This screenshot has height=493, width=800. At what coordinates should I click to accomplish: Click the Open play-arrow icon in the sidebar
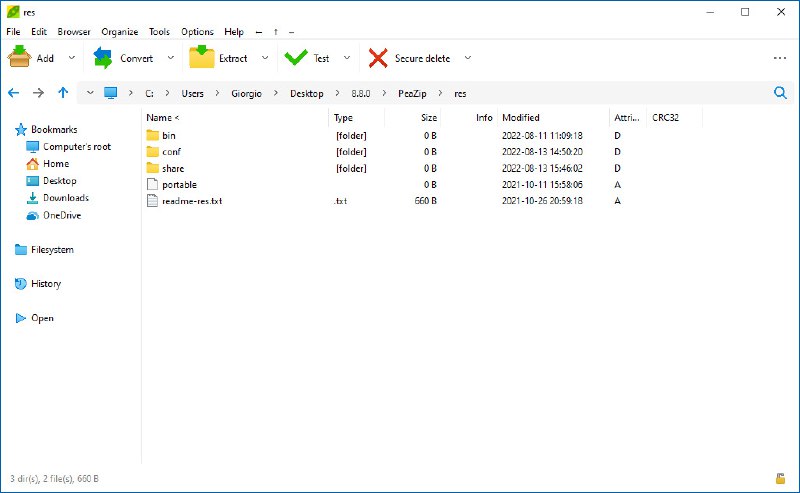click(x=20, y=318)
